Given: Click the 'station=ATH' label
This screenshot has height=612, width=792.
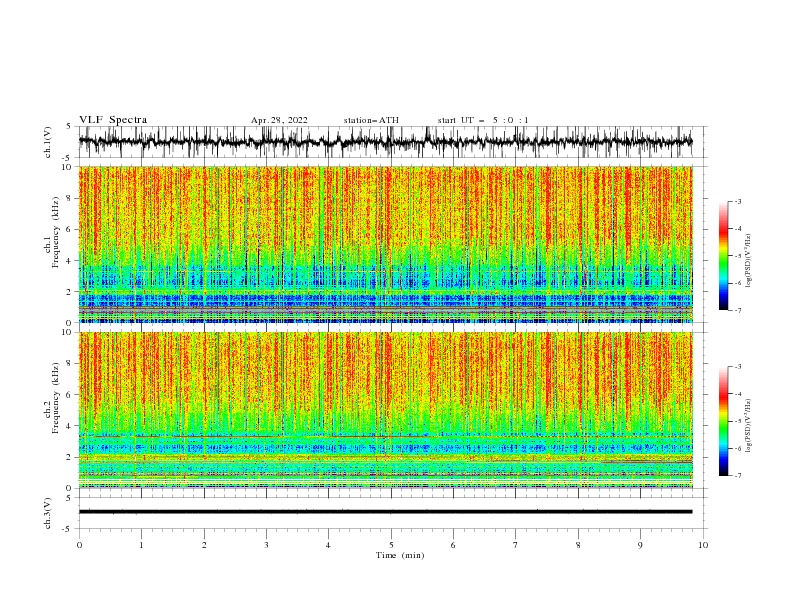Looking at the screenshot, I should pos(371,120).
